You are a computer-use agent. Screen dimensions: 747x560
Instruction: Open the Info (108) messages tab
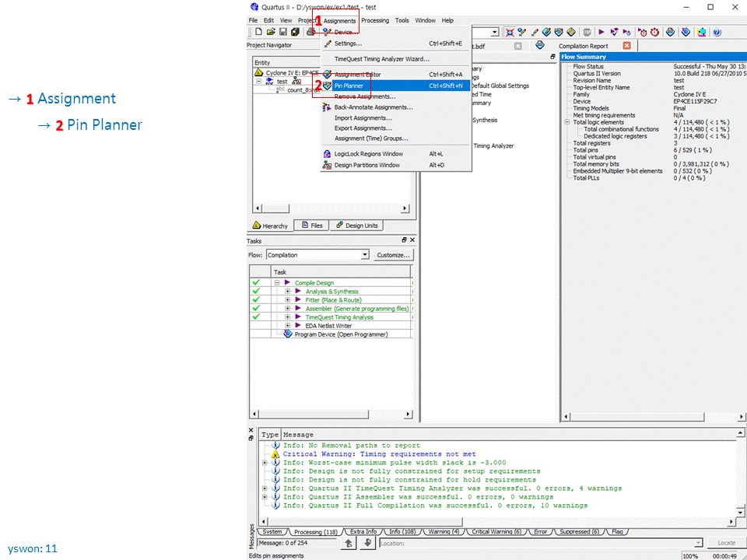click(x=402, y=532)
